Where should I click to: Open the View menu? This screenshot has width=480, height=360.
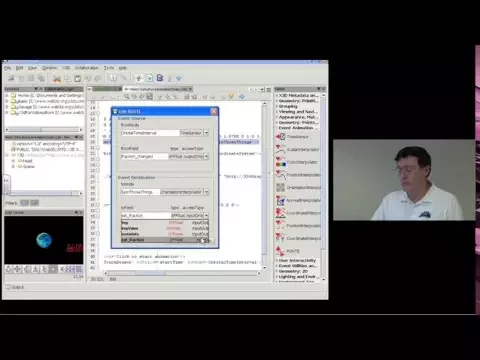point(32,68)
